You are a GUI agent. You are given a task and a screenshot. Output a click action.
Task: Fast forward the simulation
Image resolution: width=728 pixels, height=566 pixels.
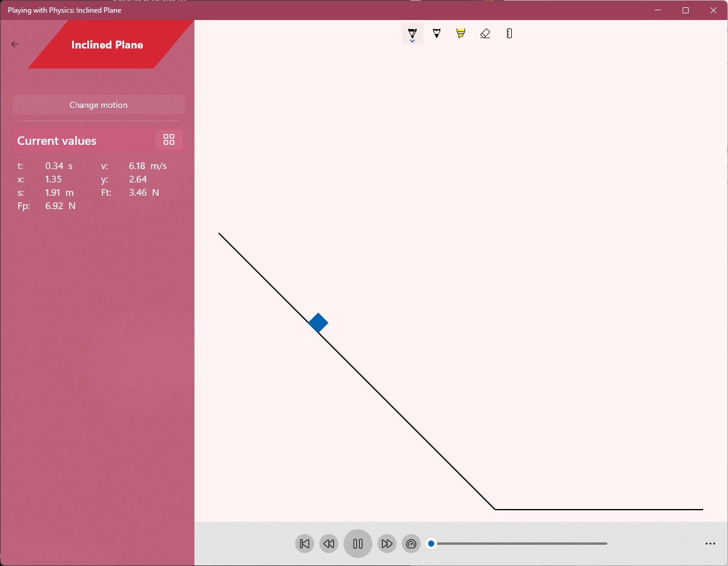tap(387, 544)
